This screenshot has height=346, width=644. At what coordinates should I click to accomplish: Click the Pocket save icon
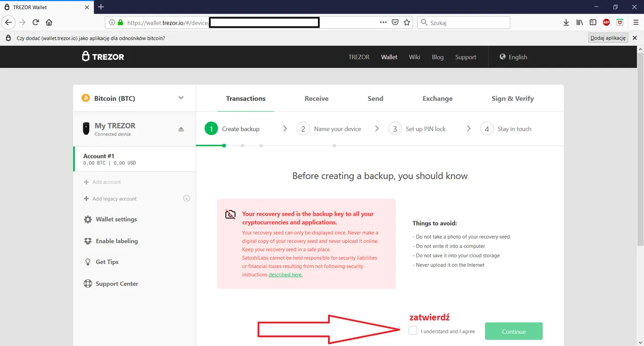(x=395, y=22)
